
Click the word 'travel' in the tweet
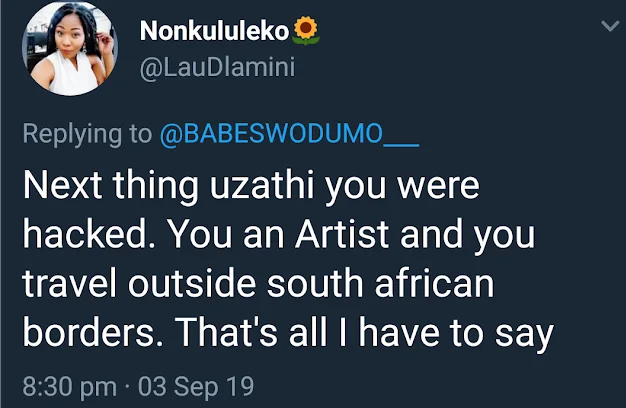[70, 283]
